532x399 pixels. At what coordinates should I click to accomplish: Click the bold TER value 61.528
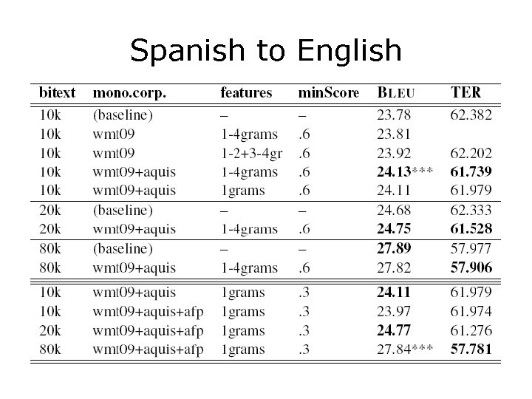[x=471, y=230]
